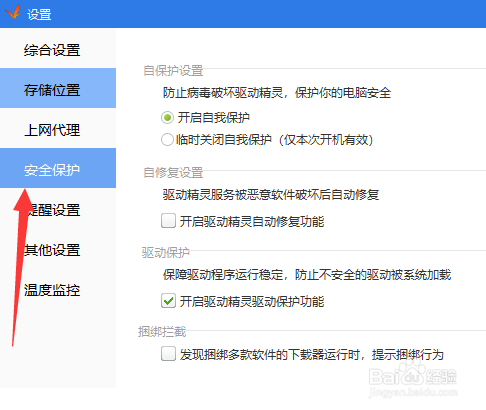The width and height of the screenshot is (486, 410).
Task: Click the 自保护设置 section heading
Action: (x=173, y=70)
